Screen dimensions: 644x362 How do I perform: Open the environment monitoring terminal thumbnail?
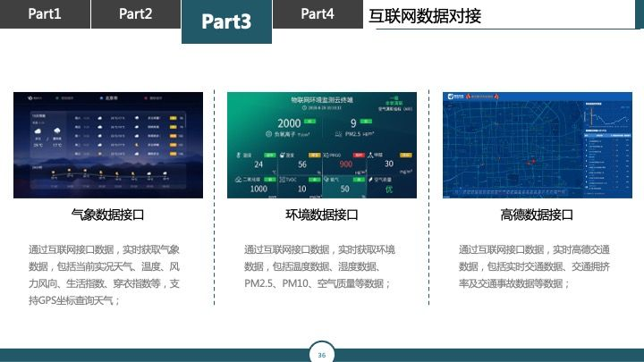[322, 145]
